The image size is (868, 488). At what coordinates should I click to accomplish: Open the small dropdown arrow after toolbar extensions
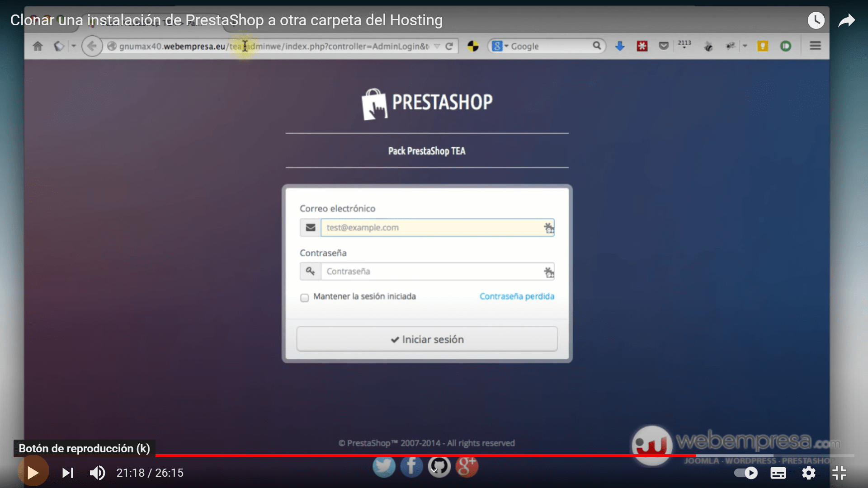[x=745, y=46]
